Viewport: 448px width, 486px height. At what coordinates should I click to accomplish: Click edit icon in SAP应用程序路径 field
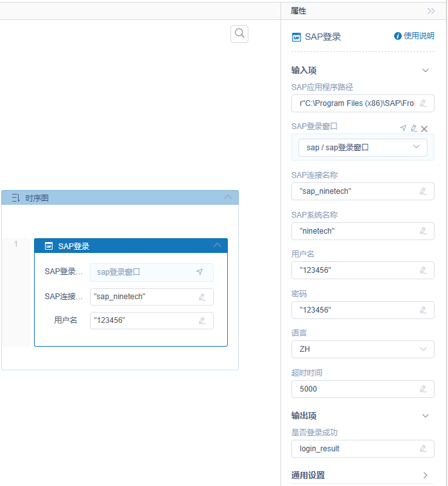click(423, 103)
